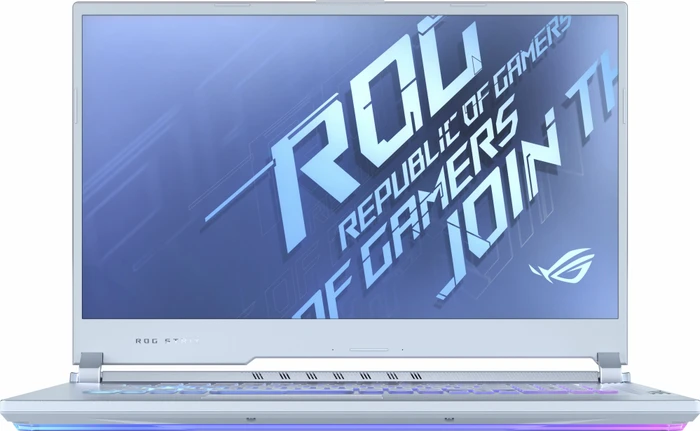Click the 'ROG STRIX' label on the bezel
The image size is (700, 431).
point(167,341)
